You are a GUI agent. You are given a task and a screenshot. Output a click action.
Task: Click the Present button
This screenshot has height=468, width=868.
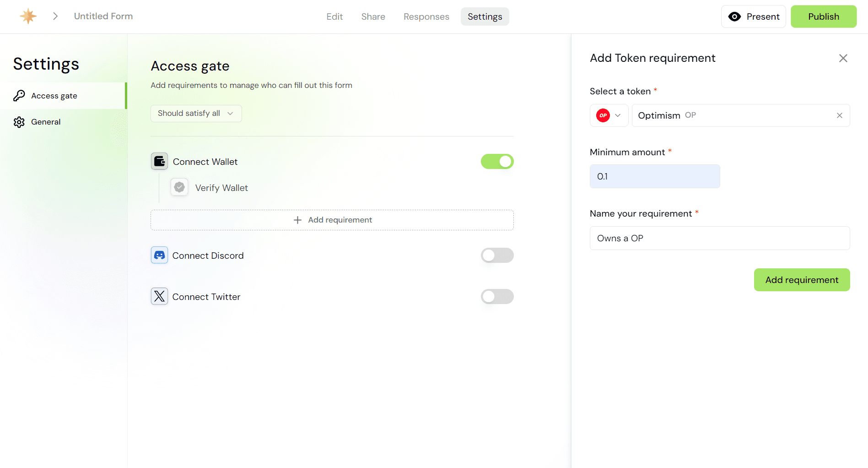[754, 16]
